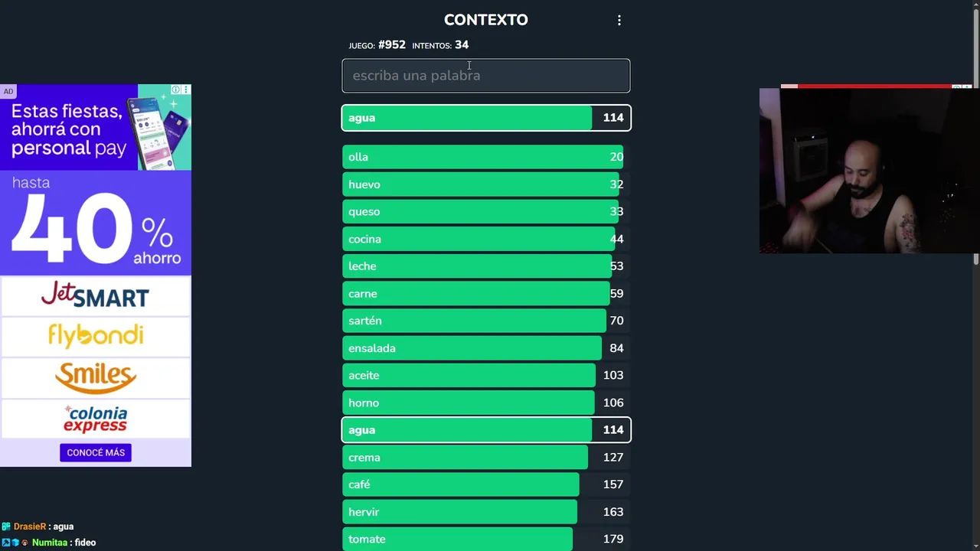Click the flybondi logo in the ad

pos(95,335)
